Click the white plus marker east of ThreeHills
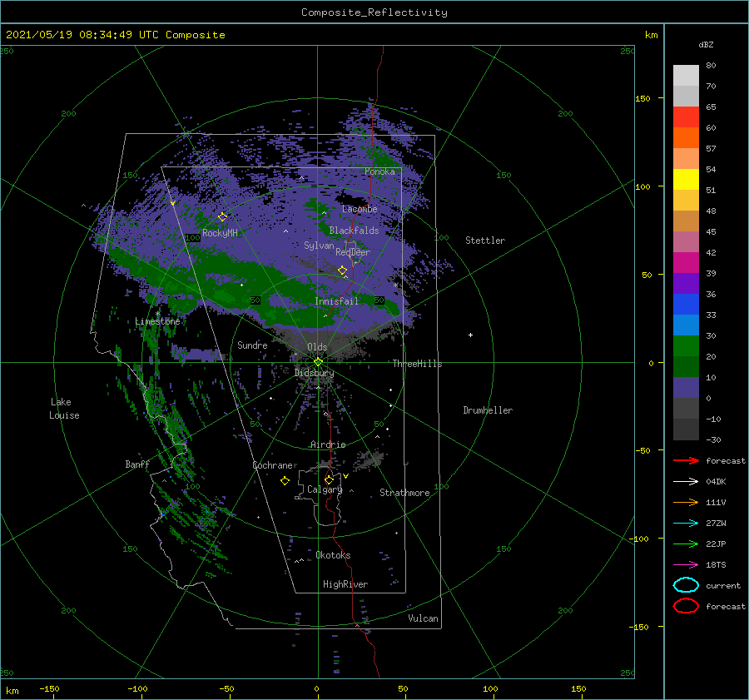 point(470,335)
